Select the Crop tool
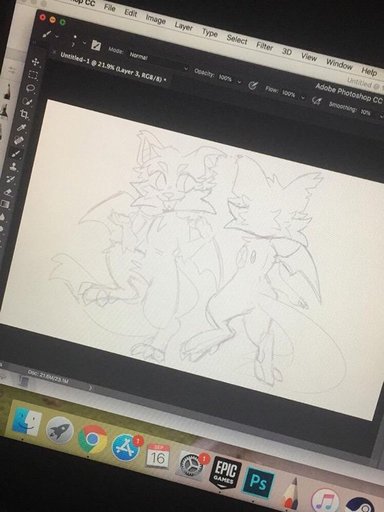The image size is (384, 512). (24, 114)
